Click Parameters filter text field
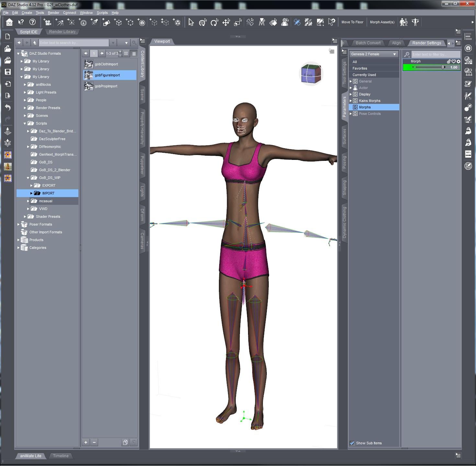The width and height of the screenshot is (476, 466). point(436,54)
